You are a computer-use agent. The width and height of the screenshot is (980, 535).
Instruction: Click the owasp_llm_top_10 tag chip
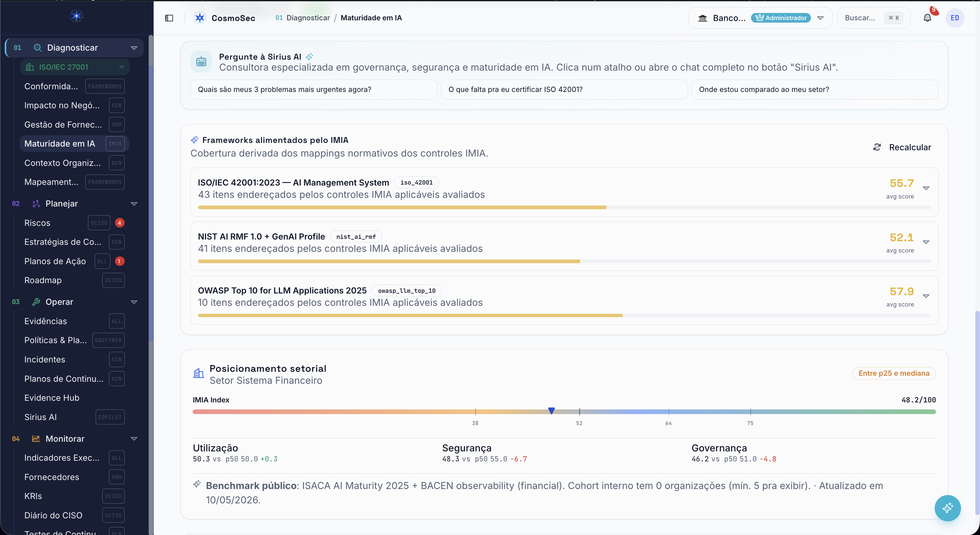pyautogui.click(x=406, y=290)
